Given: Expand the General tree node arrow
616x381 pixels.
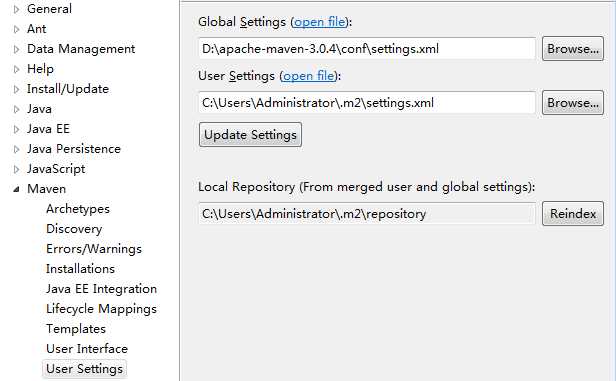Looking at the screenshot, I should tap(16, 9).
